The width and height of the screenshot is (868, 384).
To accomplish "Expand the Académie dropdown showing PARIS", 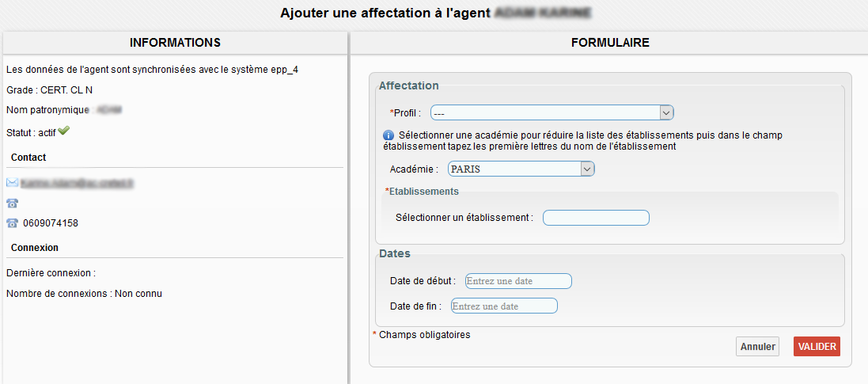I will [x=521, y=169].
